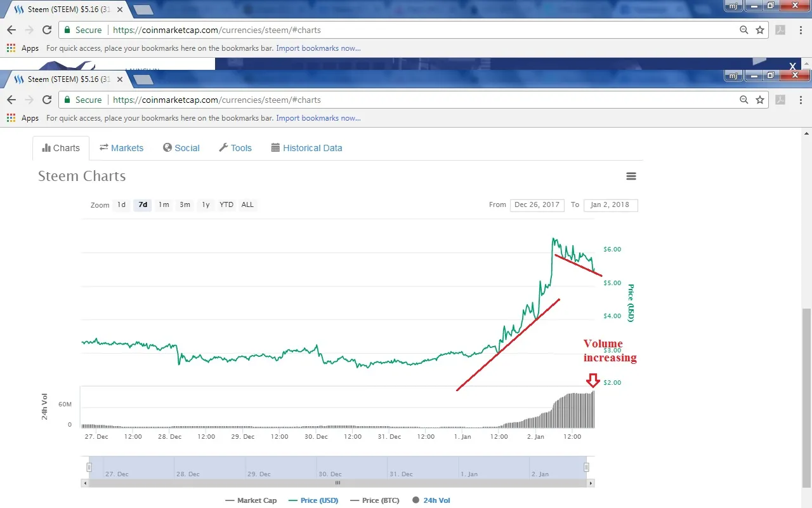This screenshot has height=508, width=812.
Task: Click navigator scrollbar center grip
Action: pos(337,483)
